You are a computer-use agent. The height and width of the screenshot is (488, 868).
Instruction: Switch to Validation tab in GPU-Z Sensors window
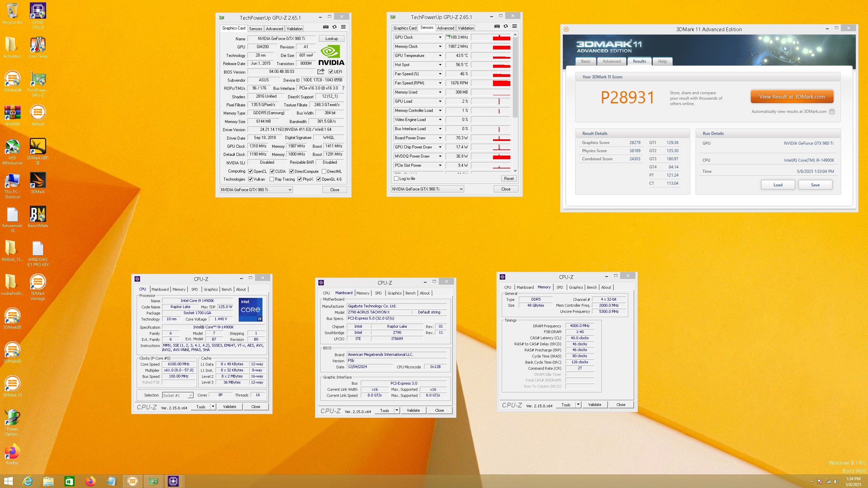pyautogui.click(x=466, y=28)
